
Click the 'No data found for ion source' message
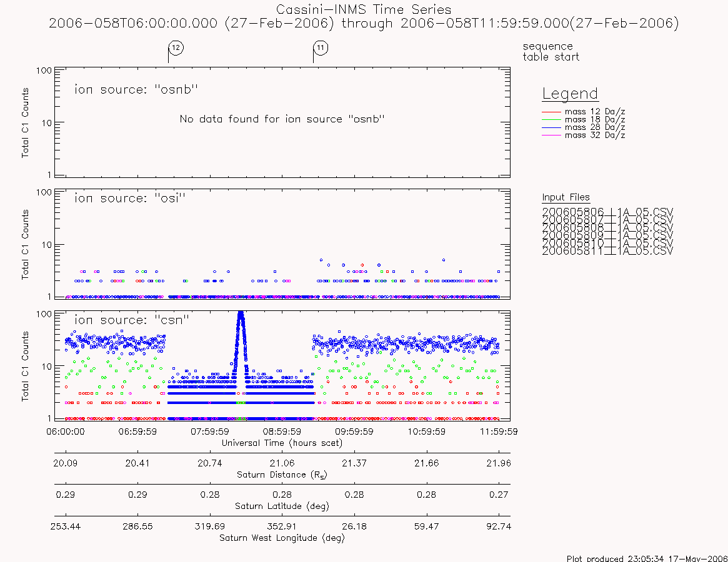282,119
